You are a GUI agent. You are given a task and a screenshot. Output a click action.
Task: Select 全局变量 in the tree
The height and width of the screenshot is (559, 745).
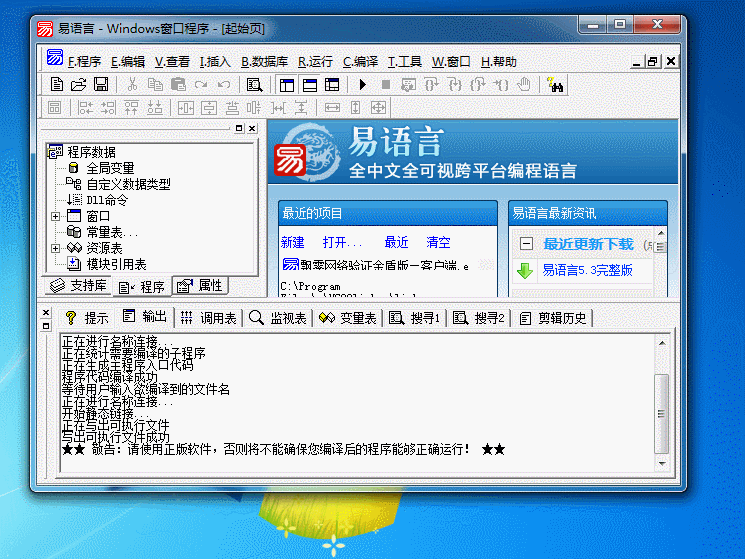[x=110, y=168]
